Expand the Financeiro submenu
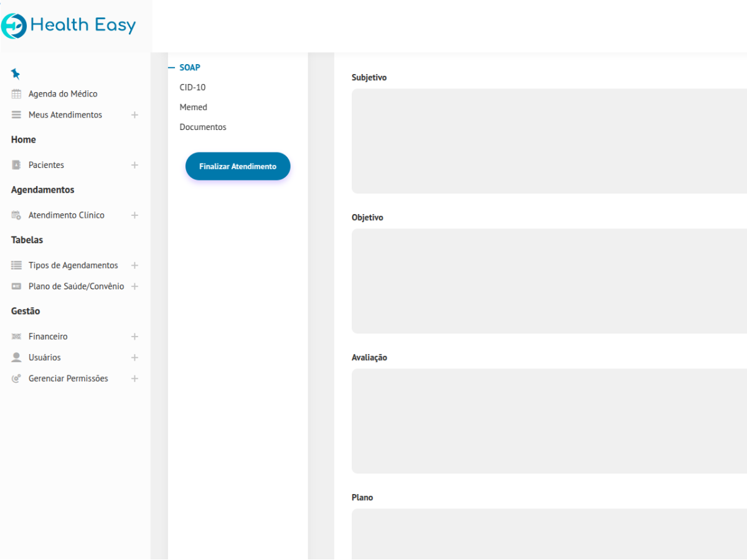 134,337
